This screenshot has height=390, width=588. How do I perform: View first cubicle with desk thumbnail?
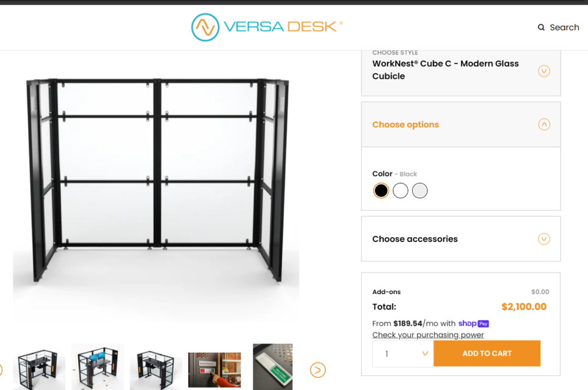(39, 368)
